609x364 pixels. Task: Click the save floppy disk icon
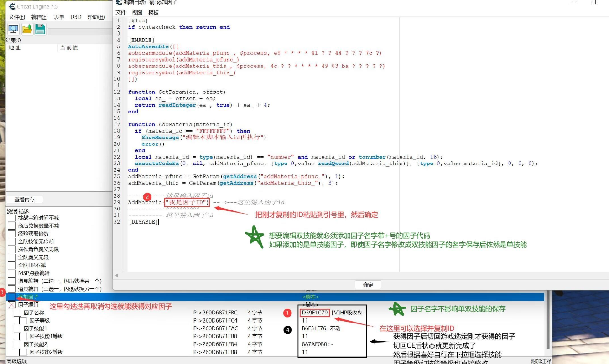tap(40, 29)
